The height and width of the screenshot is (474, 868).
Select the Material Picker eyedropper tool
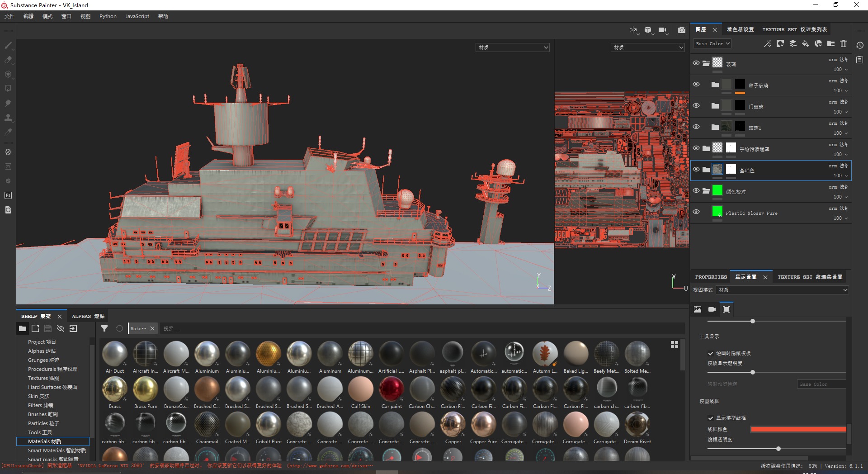click(8, 132)
